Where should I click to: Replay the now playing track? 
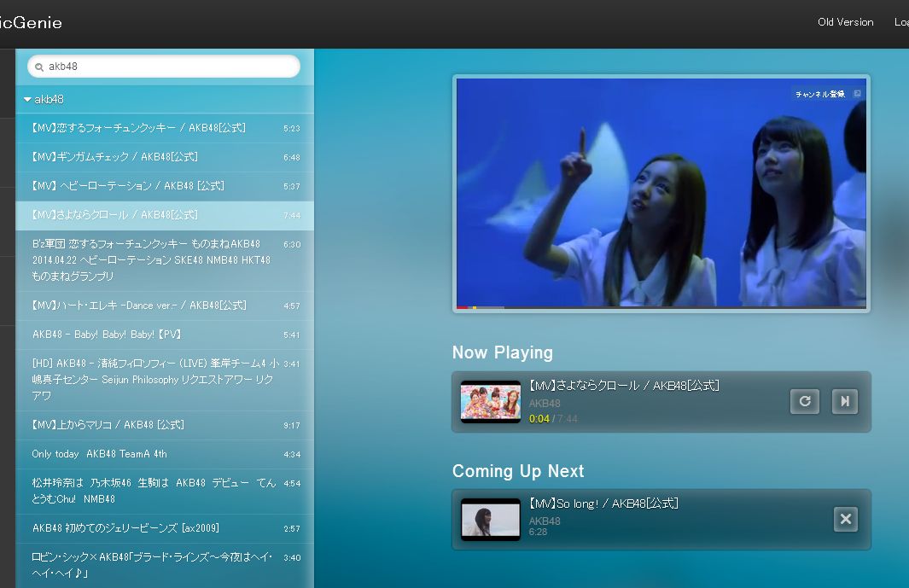(x=805, y=401)
